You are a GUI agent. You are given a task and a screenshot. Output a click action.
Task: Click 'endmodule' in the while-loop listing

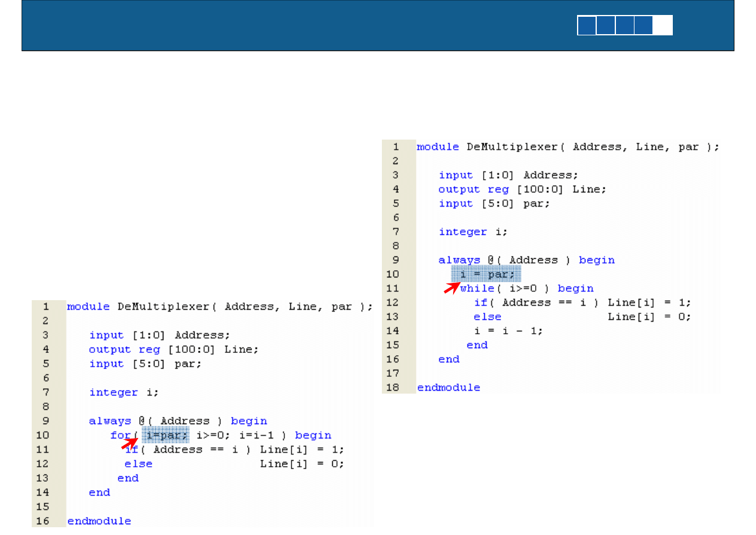[x=448, y=388]
